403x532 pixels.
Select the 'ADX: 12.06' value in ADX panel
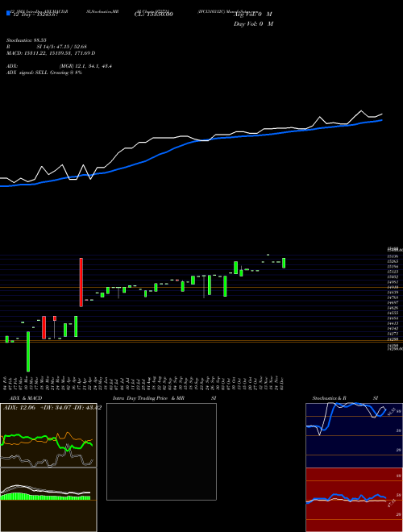19,408
